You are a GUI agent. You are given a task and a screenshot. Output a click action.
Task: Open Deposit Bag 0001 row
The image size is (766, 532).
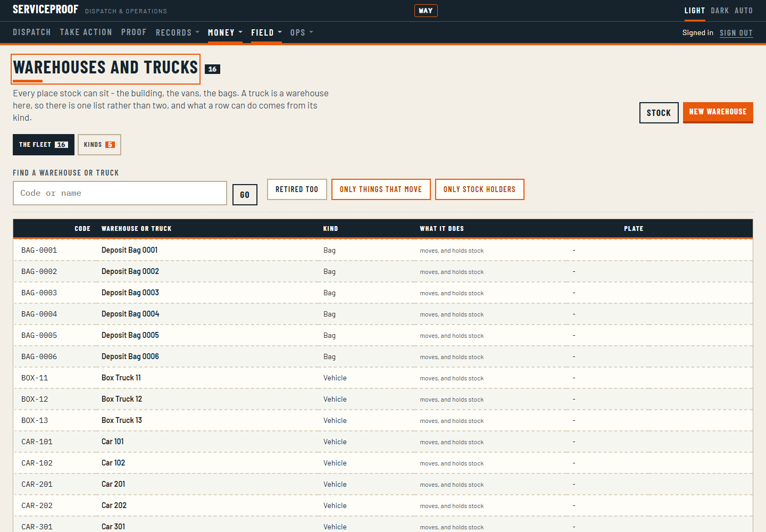click(x=383, y=250)
